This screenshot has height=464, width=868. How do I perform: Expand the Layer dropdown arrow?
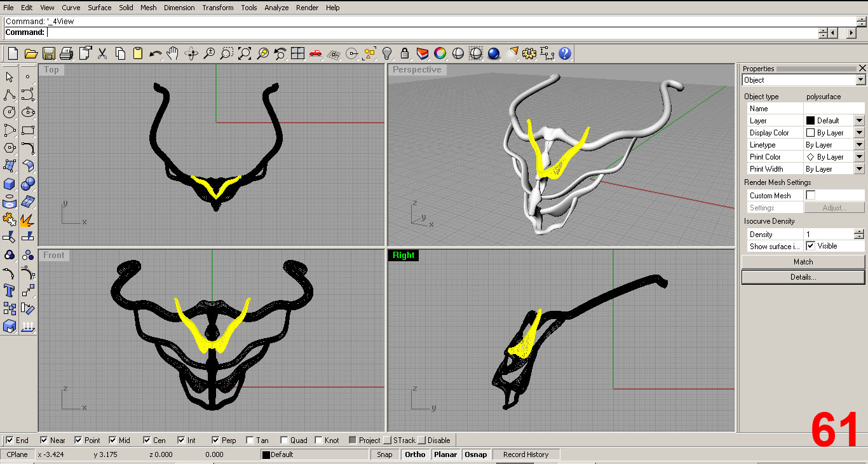pos(859,120)
